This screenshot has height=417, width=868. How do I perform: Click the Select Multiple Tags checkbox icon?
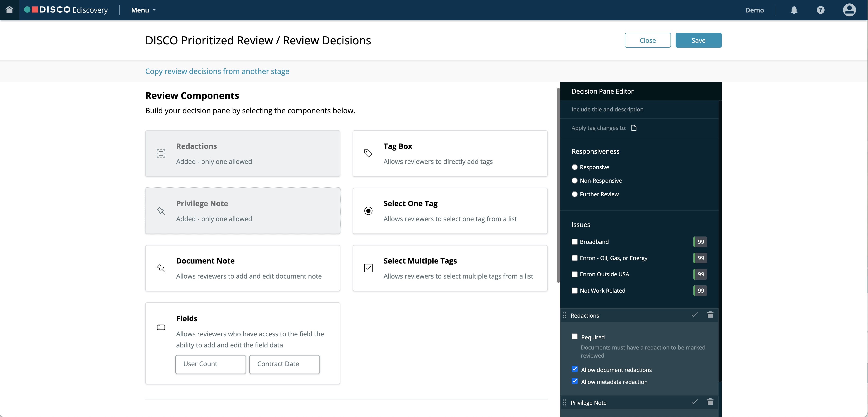click(368, 268)
